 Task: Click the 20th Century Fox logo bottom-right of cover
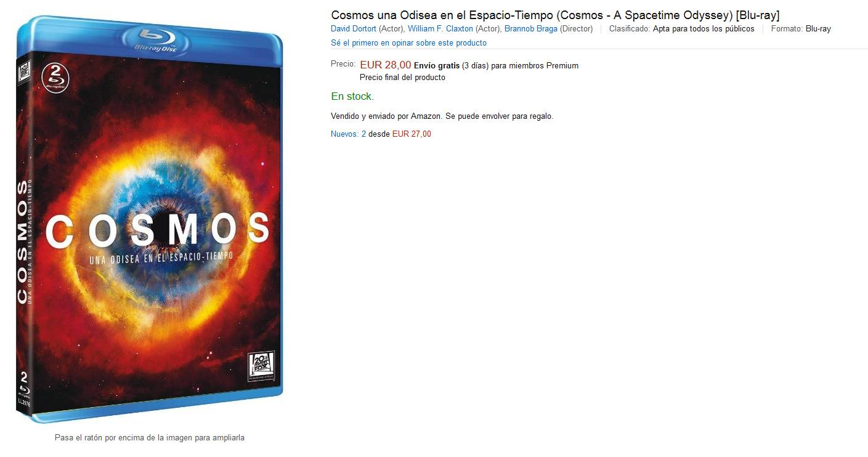[262, 367]
